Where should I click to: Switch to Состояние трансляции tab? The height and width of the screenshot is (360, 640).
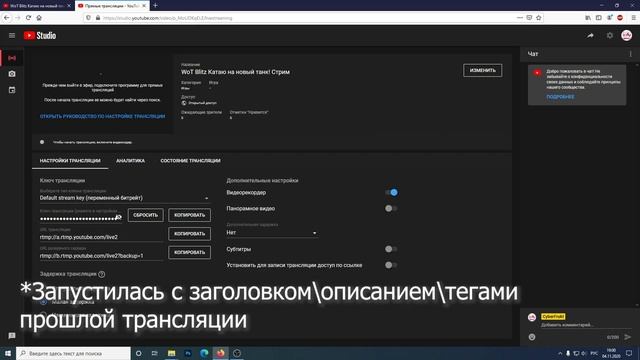tap(190, 161)
